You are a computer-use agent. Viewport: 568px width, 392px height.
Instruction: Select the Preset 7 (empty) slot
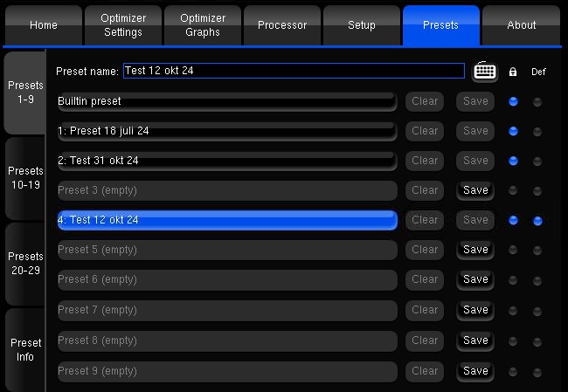point(227,310)
